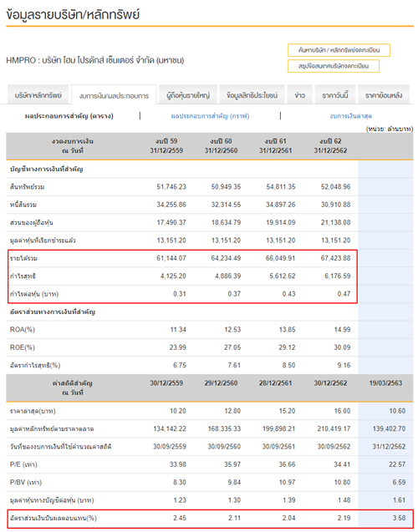Click net profit value 5,612.62
This screenshot has height=532, width=418.
(x=283, y=276)
